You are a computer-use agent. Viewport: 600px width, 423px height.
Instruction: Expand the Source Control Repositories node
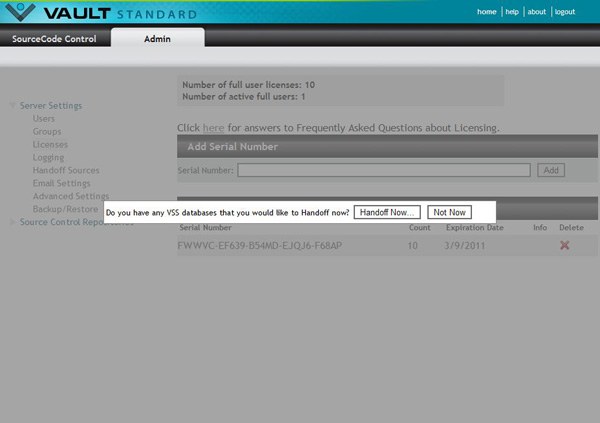click(x=12, y=222)
